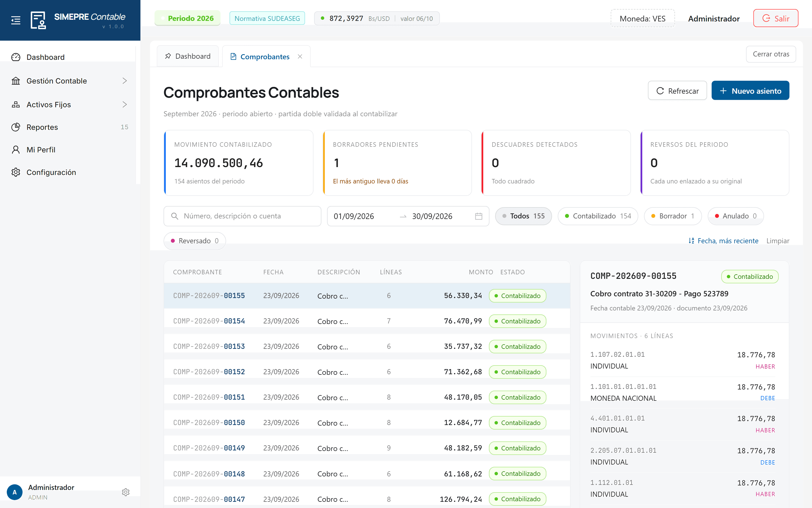Click the start date 01/09/2026 field
Image resolution: width=812 pixels, height=508 pixels.
(x=354, y=216)
